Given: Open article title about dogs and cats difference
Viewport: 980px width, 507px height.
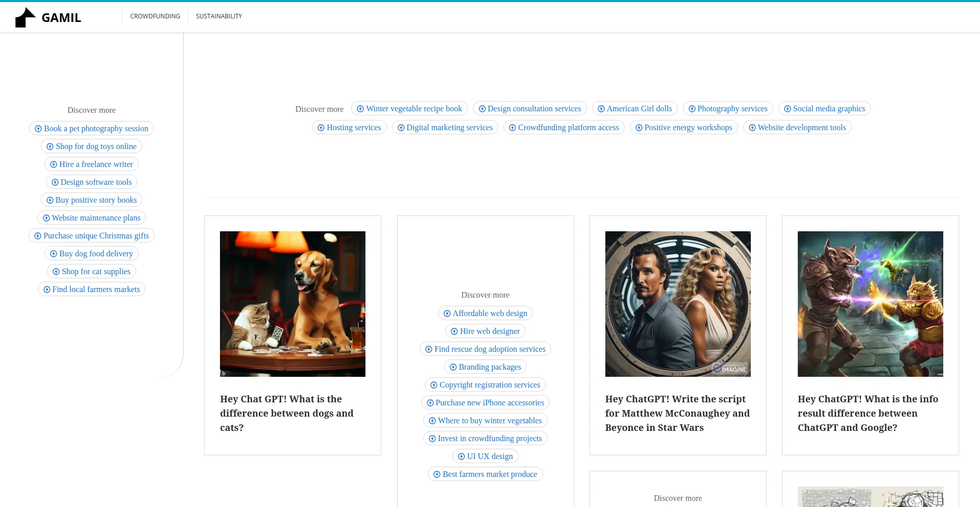Looking at the screenshot, I should 287,413.
